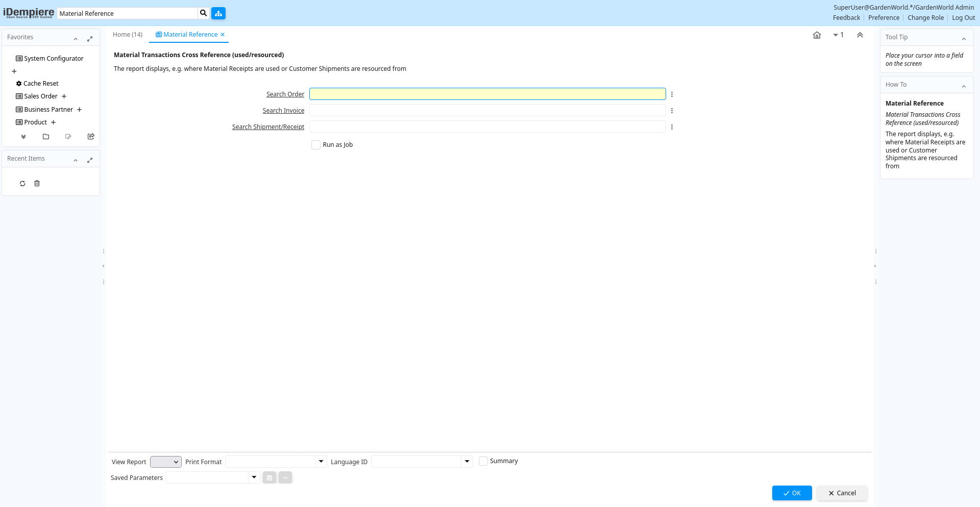Enable the Run as Job checkbox
980x507 pixels.
tap(316, 145)
